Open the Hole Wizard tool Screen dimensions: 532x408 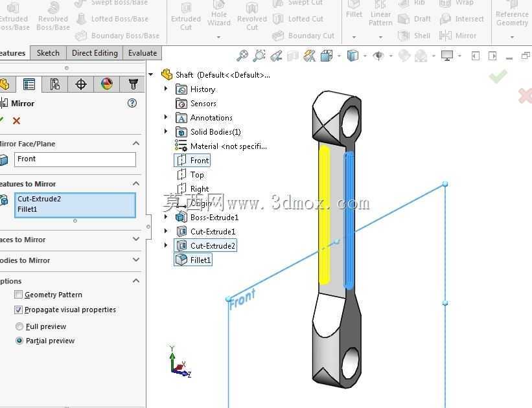coord(219,14)
